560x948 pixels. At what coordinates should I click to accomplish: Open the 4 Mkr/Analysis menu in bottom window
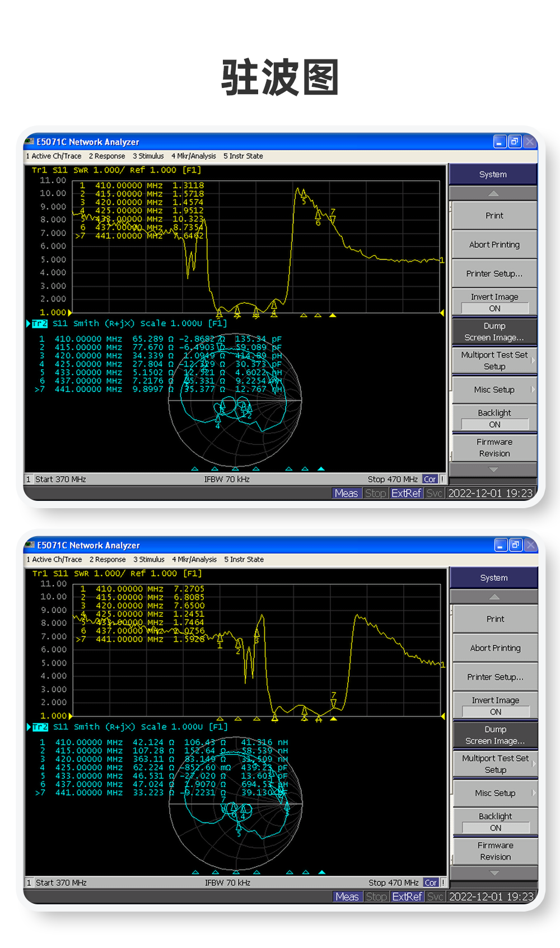[x=194, y=560]
